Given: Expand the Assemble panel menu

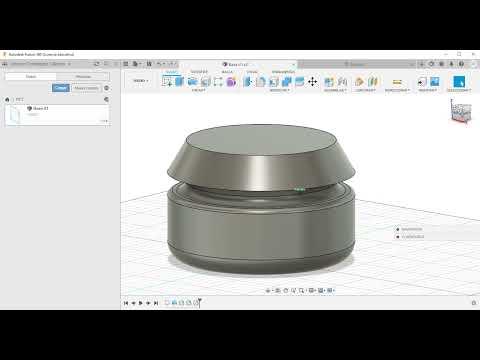Looking at the screenshot, I should pos(335,90).
